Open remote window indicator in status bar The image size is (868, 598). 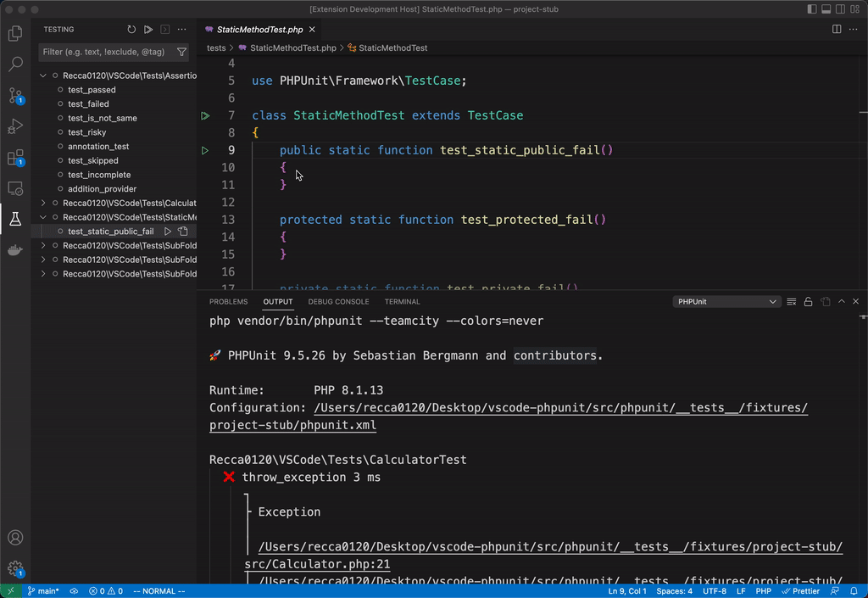coord(10,591)
